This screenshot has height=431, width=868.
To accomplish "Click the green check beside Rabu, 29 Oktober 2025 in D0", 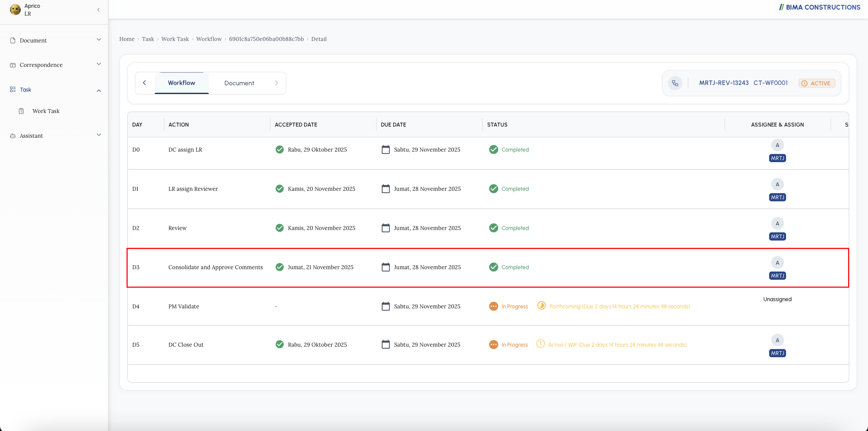I will coord(280,149).
